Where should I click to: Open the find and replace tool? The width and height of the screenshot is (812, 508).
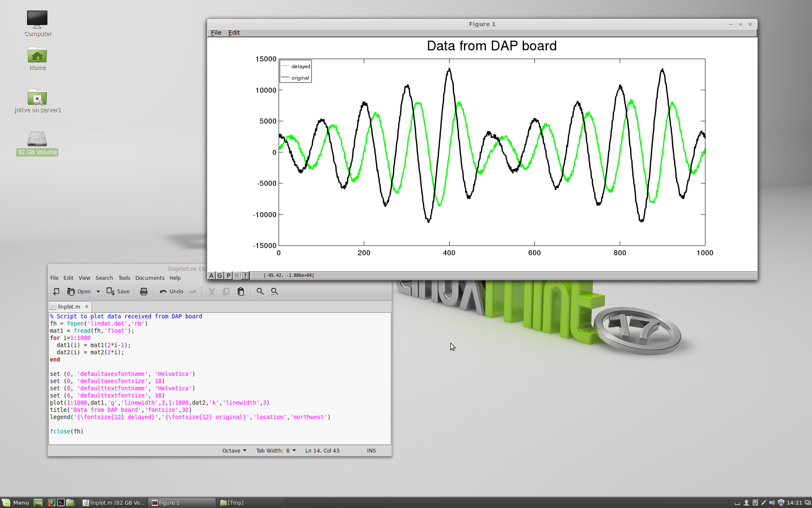[274, 291]
